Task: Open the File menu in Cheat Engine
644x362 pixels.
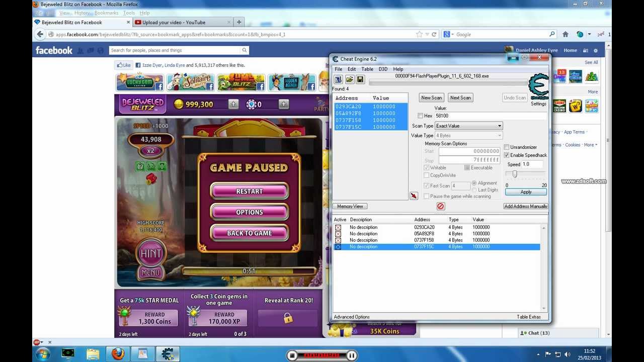Action: [339, 69]
